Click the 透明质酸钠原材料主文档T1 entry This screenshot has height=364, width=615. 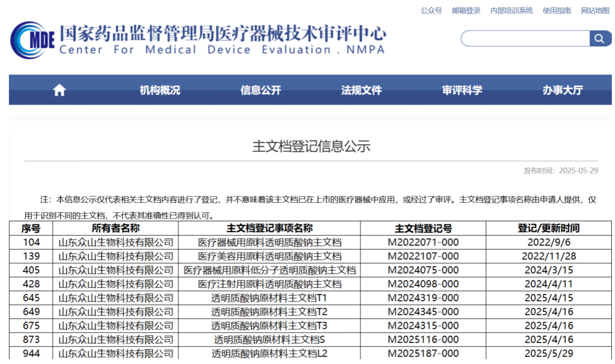pyautogui.click(x=269, y=298)
